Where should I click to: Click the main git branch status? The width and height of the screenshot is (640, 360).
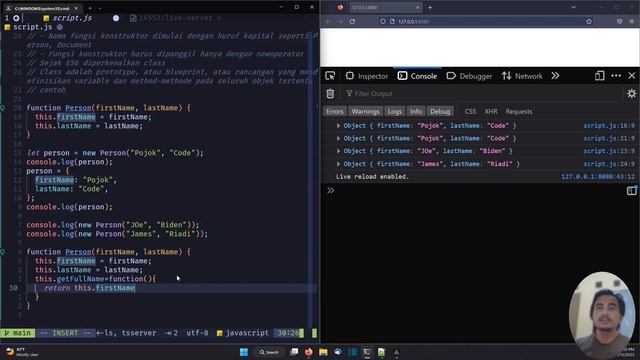pyautogui.click(x=18, y=333)
